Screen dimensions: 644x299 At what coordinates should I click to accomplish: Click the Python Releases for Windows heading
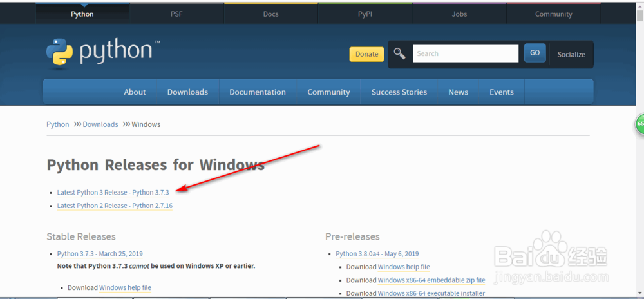point(156,165)
